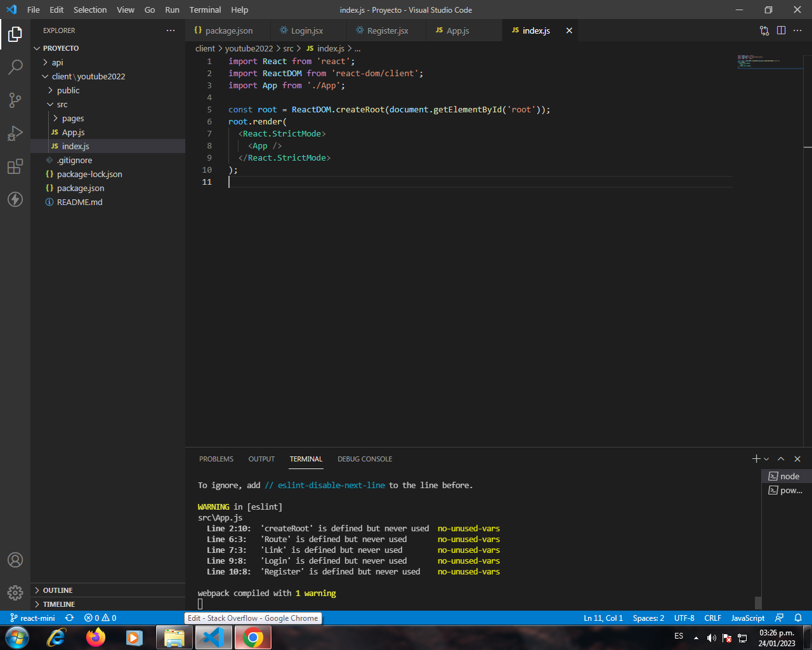The height and width of the screenshot is (650, 812).
Task: Click the compare changes editor icon
Action: click(764, 30)
